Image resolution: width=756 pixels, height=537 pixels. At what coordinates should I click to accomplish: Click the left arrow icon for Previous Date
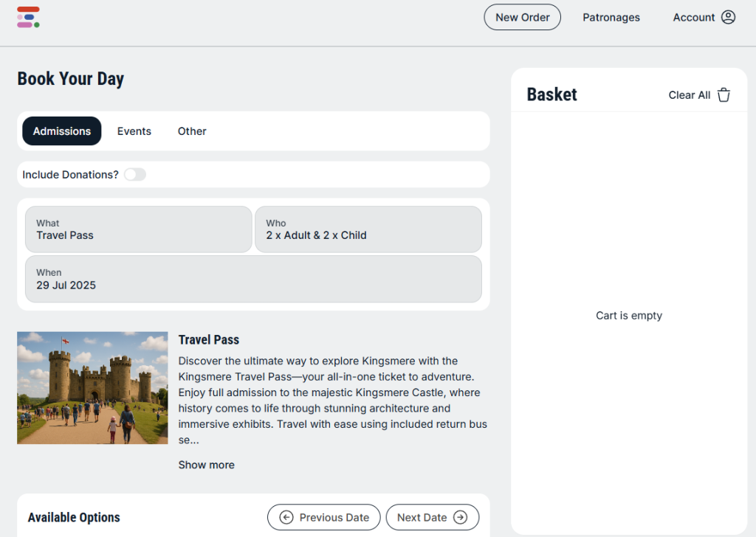click(286, 517)
